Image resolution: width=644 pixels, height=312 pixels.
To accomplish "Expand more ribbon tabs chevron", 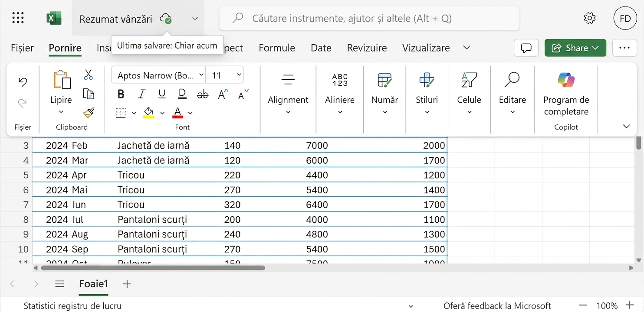I will pos(467,48).
